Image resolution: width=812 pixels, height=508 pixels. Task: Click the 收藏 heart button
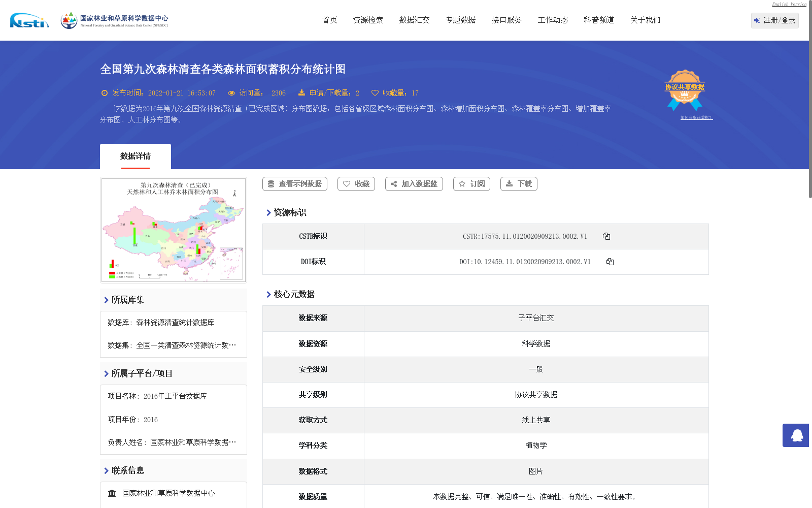pyautogui.click(x=356, y=184)
